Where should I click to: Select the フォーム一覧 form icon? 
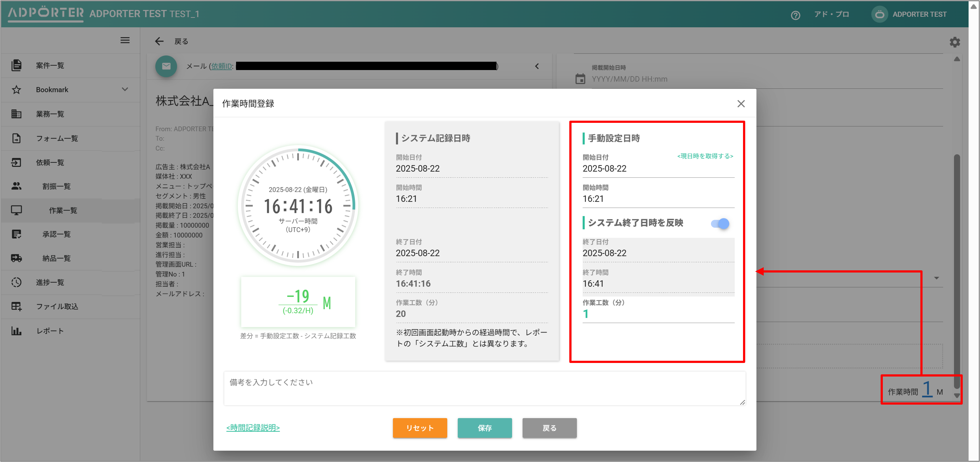coord(17,138)
